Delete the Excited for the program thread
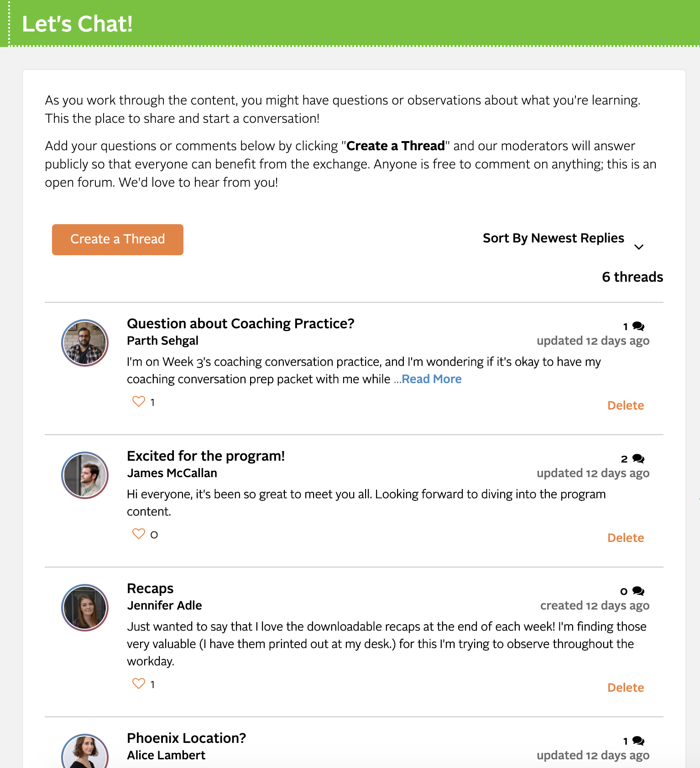This screenshot has height=768, width=700. pyautogui.click(x=626, y=538)
